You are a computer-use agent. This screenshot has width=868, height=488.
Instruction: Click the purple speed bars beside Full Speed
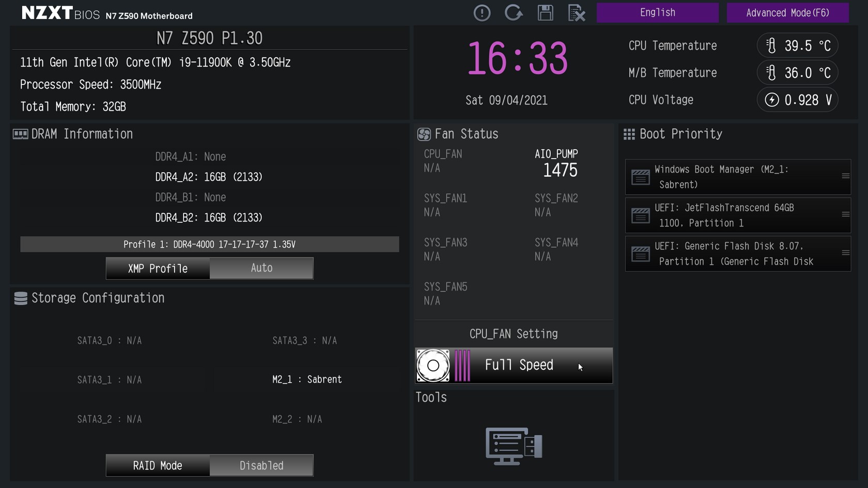point(462,366)
